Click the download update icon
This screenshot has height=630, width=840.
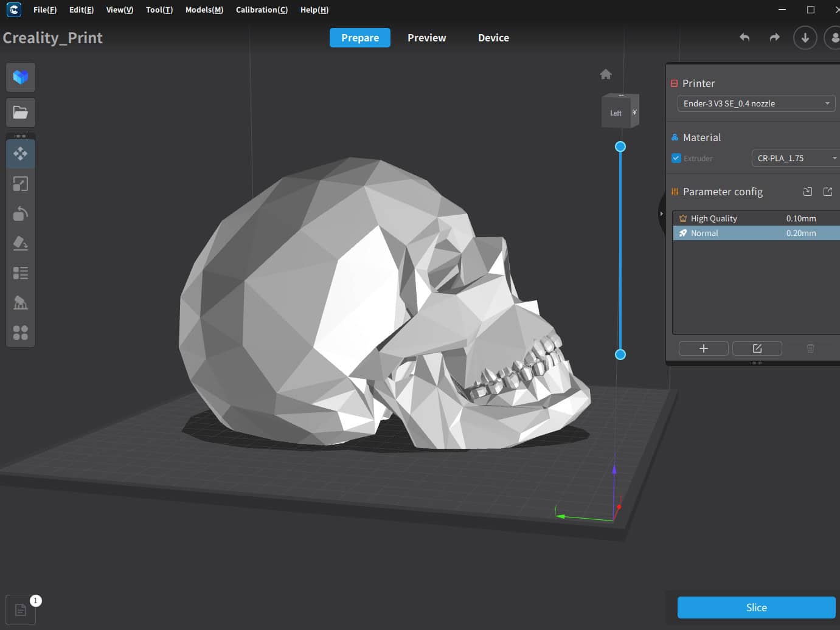805,38
